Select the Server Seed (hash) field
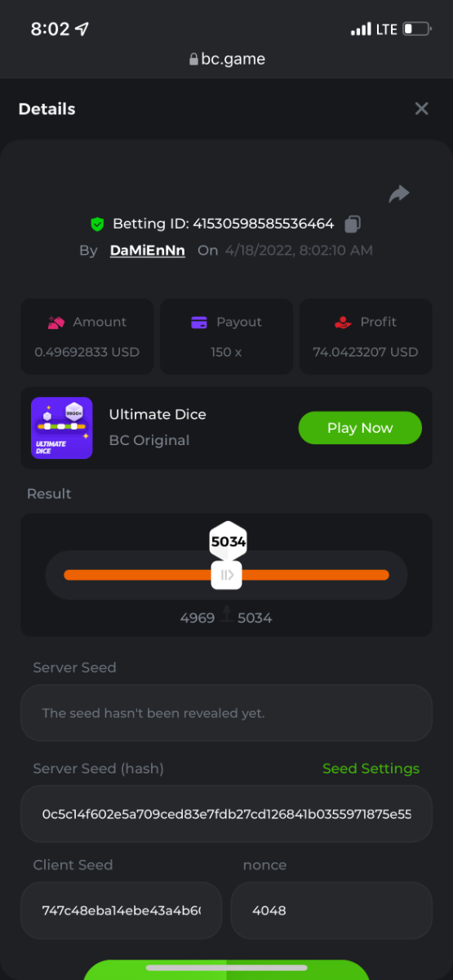 pos(226,814)
